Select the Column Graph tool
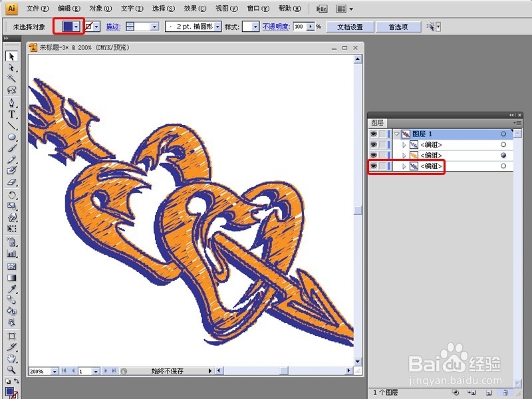Screen dimensions: 532x399 click(x=11, y=253)
